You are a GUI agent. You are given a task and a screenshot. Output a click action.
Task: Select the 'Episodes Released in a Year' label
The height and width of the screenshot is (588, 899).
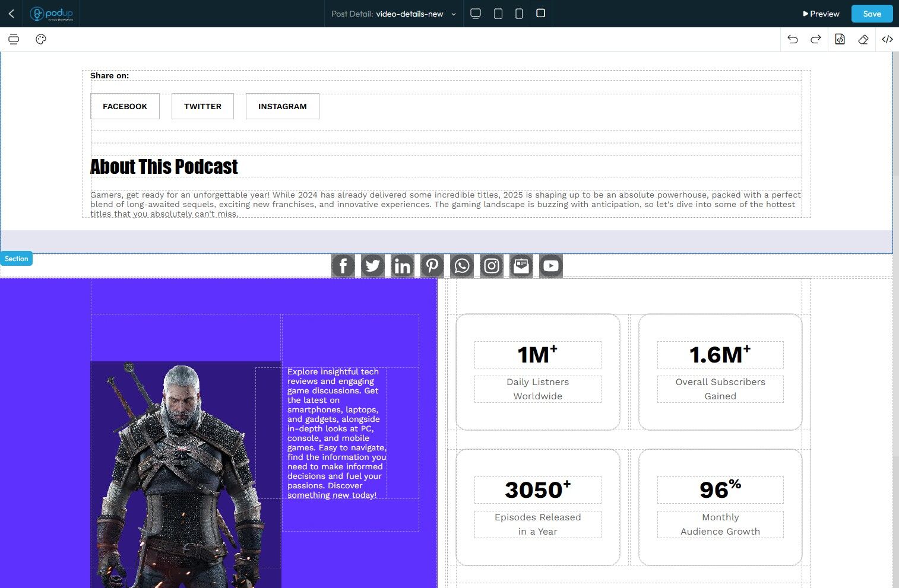(537, 525)
